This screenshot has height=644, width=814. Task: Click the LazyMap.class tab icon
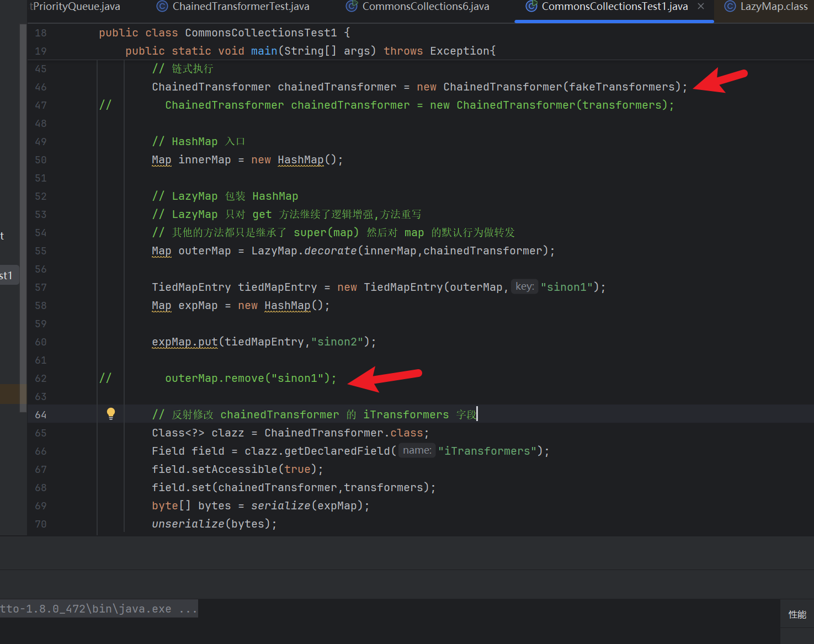[x=730, y=7]
